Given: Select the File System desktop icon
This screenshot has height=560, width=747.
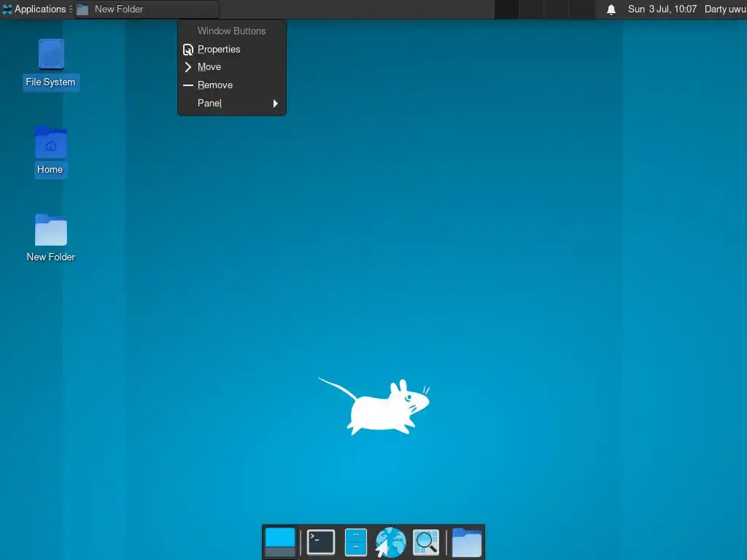Looking at the screenshot, I should click(x=51, y=54).
